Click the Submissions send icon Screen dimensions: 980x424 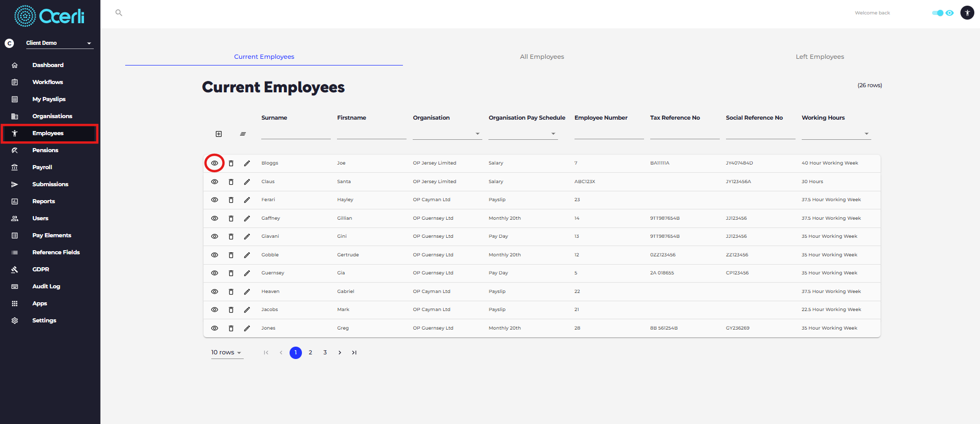point(14,184)
